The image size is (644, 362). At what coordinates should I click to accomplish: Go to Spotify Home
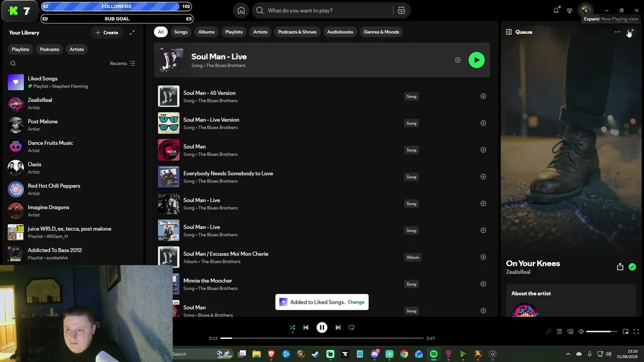click(x=241, y=11)
